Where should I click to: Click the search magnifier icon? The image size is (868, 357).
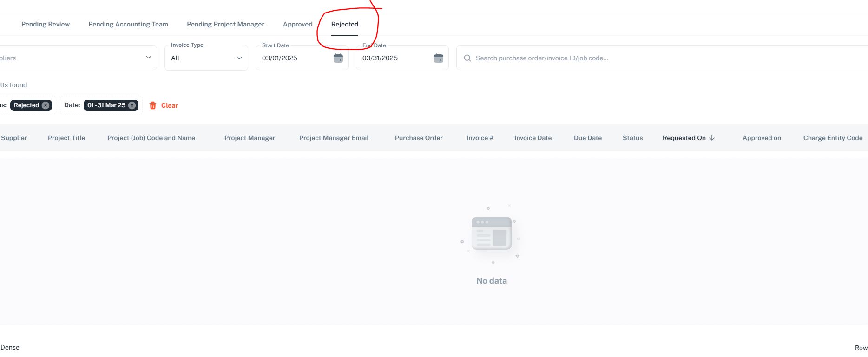pos(467,58)
